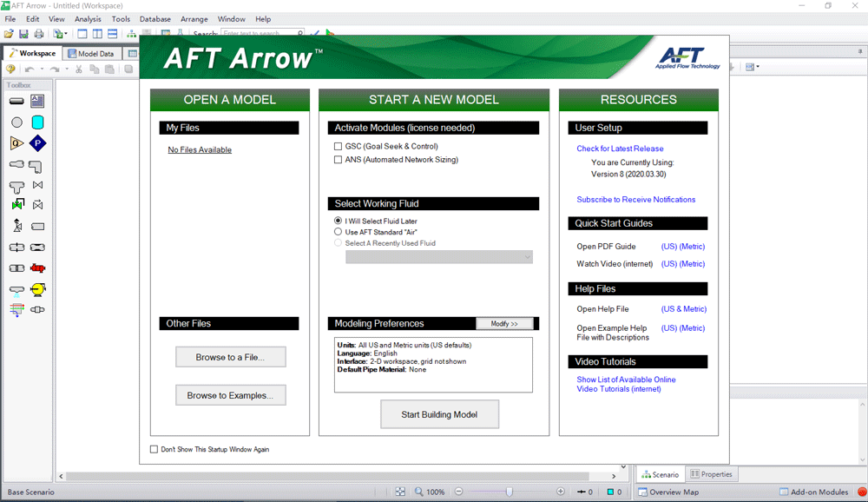This screenshot has height=502, width=868.
Task: Choose the red Heat Exchanger junction icon
Action: coord(37,268)
